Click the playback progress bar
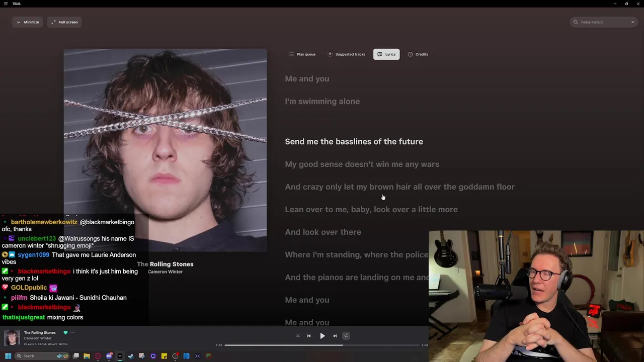The width and height of the screenshot is (644, 362). pos(322,345)
